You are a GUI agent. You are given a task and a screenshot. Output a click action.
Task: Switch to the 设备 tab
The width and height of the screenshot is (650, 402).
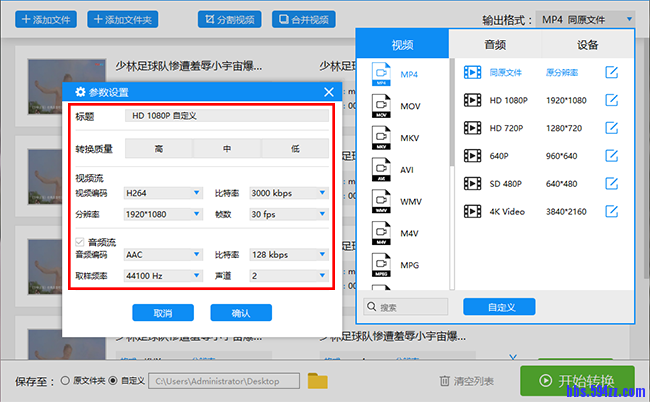coord(587,44)
